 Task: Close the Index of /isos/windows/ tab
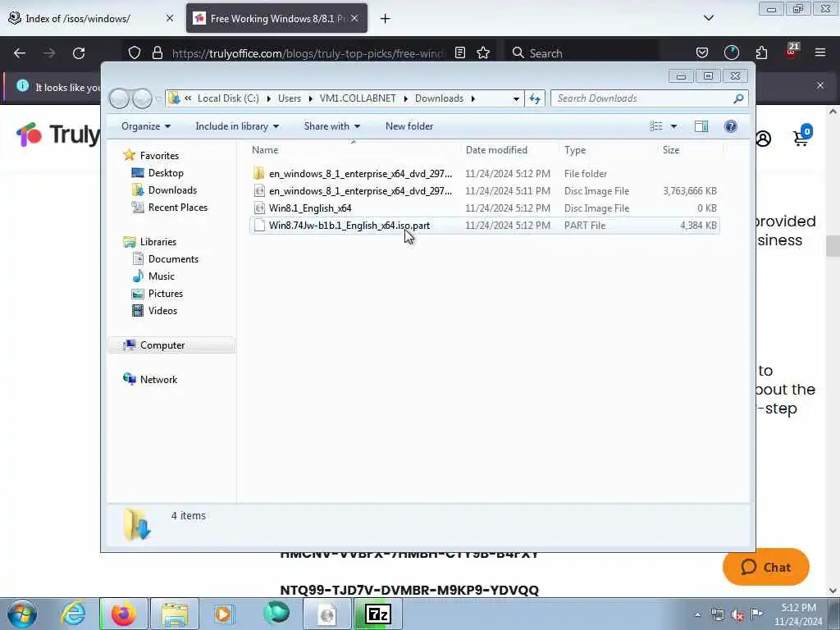click(170, 18)
